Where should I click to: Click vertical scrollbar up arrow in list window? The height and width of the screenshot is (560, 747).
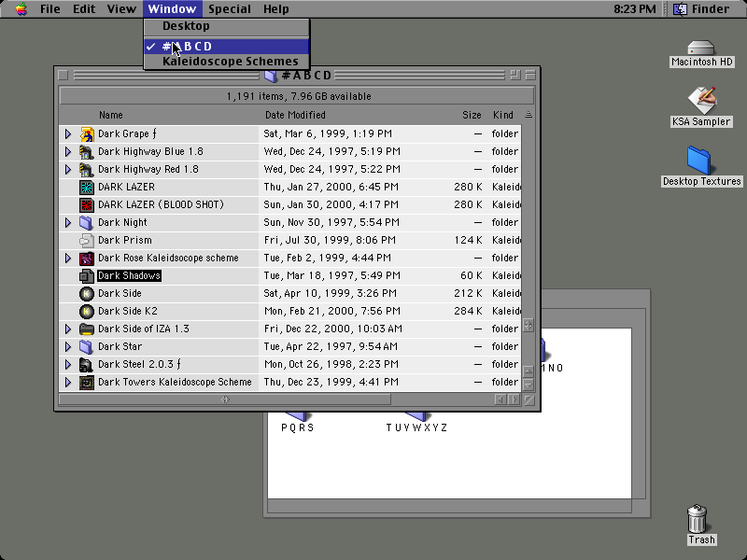tap(529, 371)
